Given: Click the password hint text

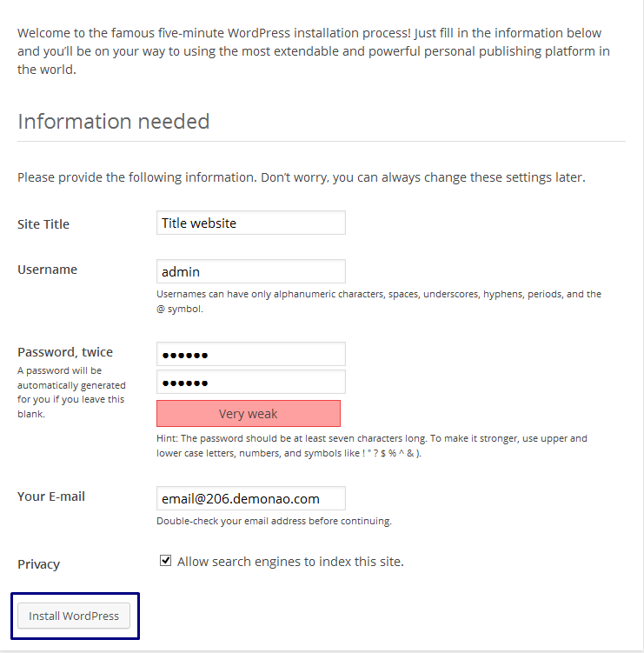Looking at the screenshot, I should point(372,445).
